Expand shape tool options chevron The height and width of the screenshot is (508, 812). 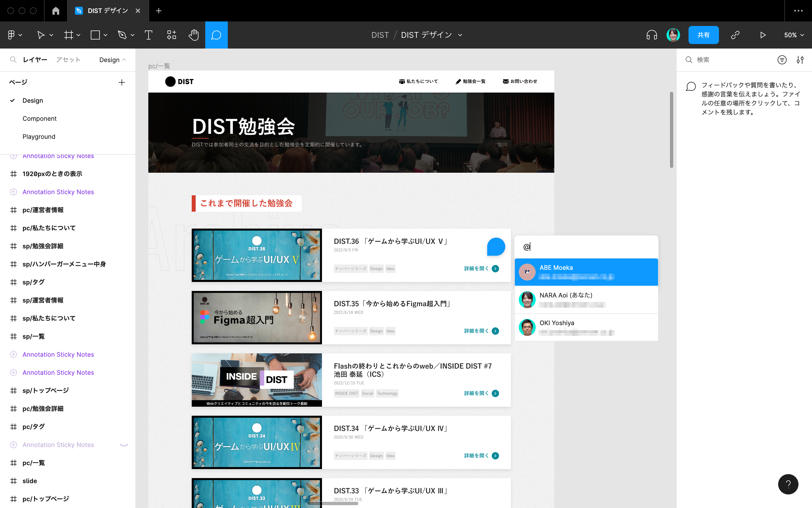tap(105, 35)
